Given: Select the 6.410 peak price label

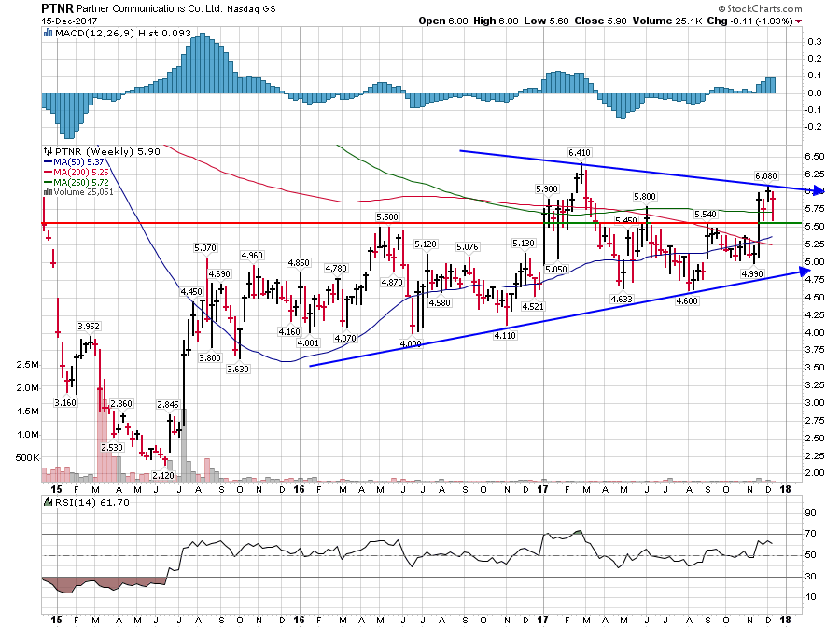Looking at the screenshot, I should coord(581,151).
